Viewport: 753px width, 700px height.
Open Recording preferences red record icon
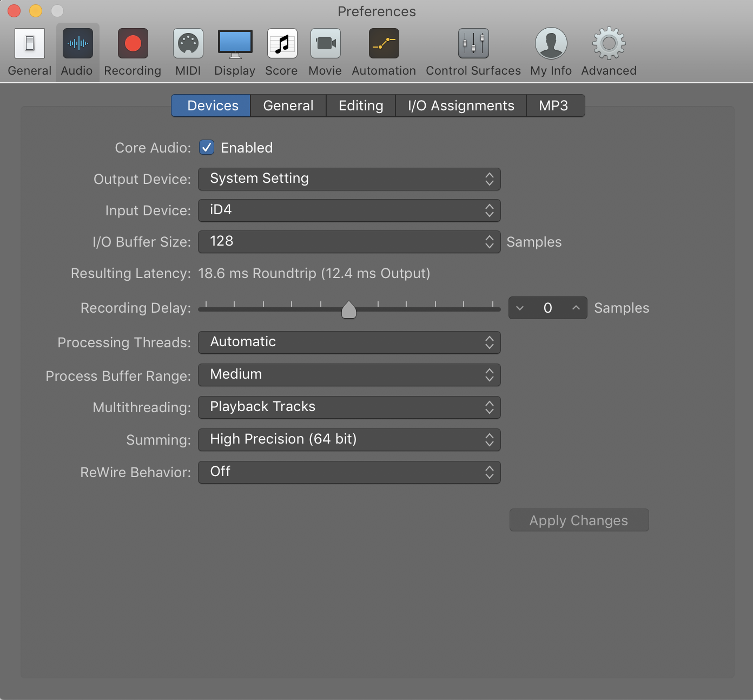click(x=133, y=43)
